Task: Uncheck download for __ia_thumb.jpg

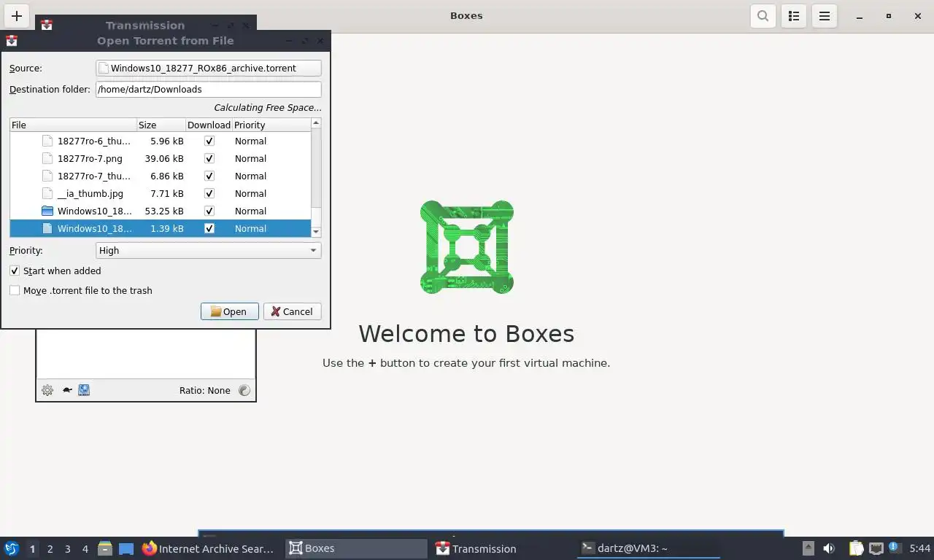Action: (209, 193)
